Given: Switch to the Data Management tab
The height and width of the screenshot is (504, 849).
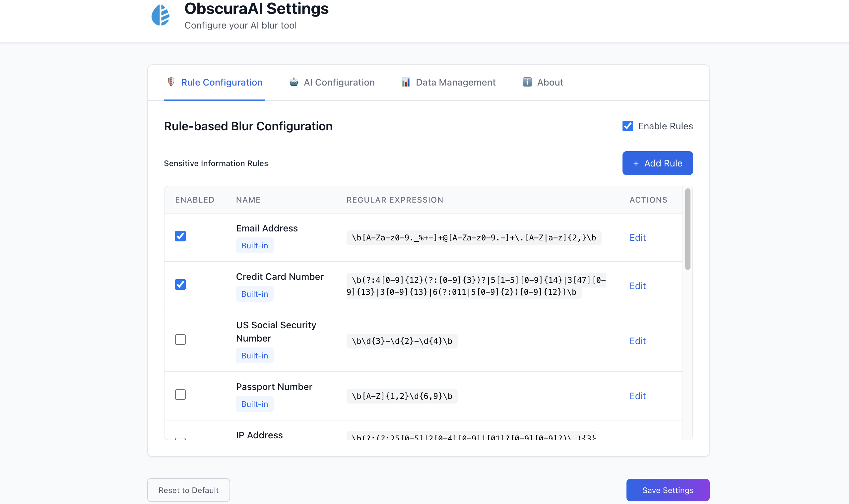Looking at the screenshot, I should pyautogui.click(x=455, y=82).
